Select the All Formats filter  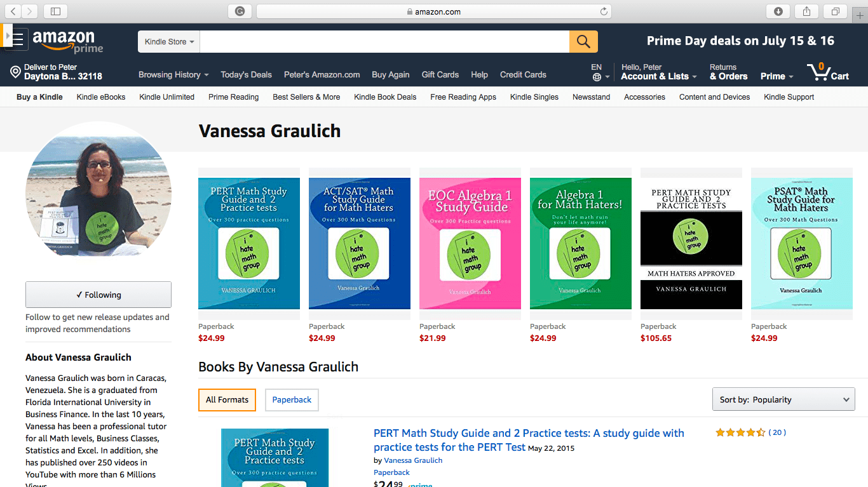pyautogui.click(x=227, y=400)
